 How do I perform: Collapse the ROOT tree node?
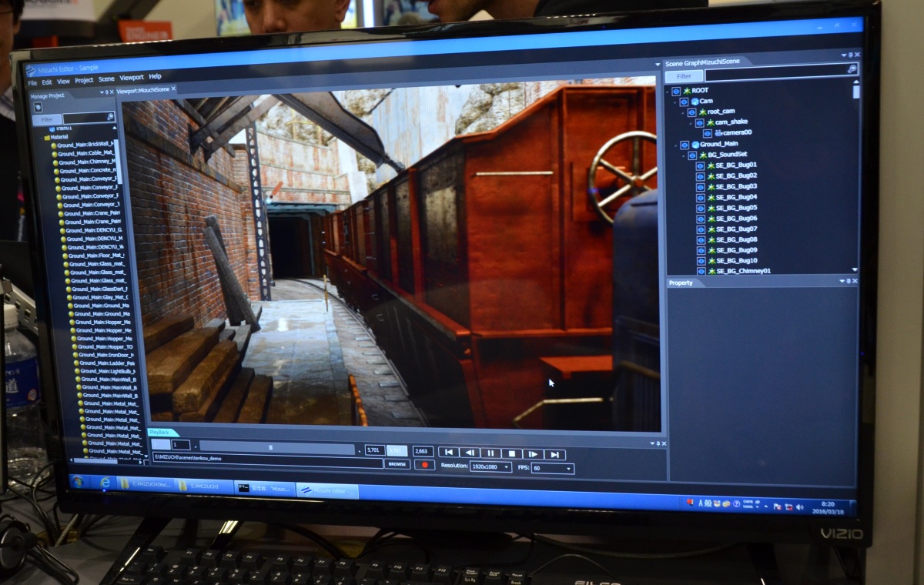[x=668, y=91]
